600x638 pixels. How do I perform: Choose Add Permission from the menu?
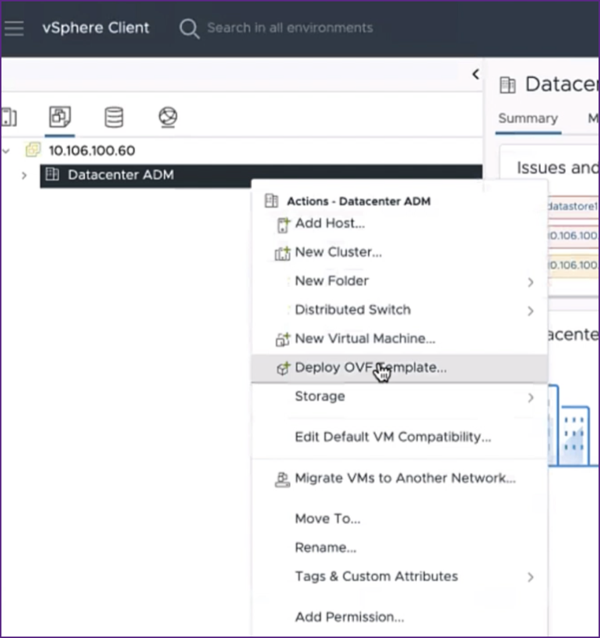click(349, 617)
